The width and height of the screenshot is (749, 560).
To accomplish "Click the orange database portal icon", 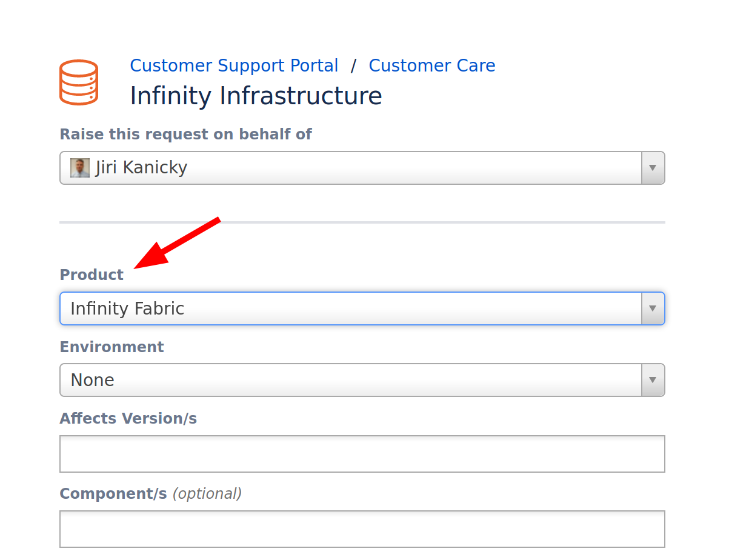I will click(79, 82).
